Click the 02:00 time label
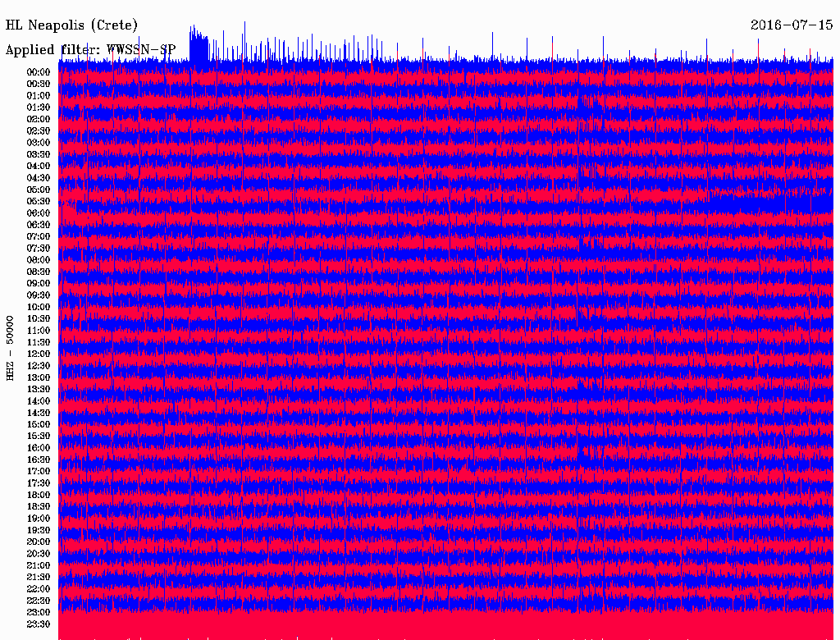Screen dimensions: 840x640 39,119
